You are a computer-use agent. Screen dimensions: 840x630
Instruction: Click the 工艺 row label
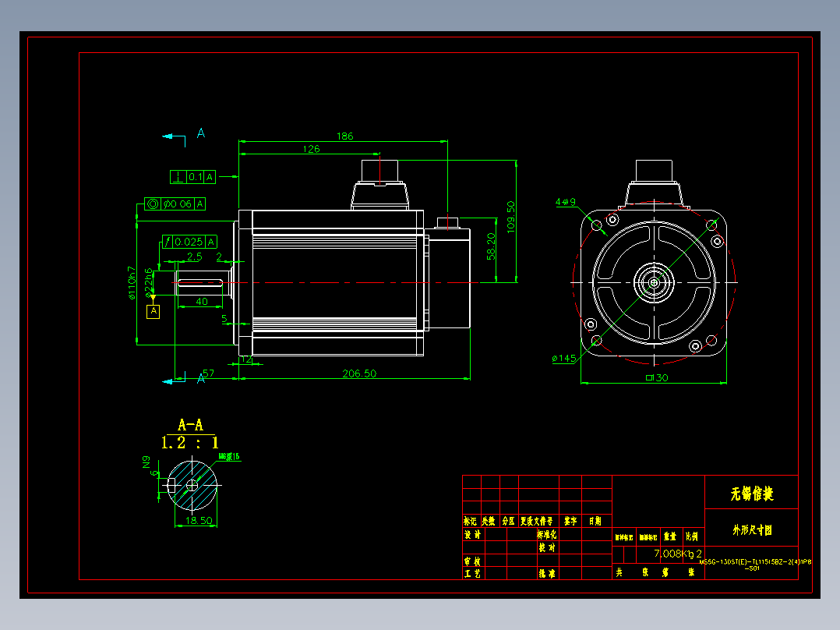point(472,574)
